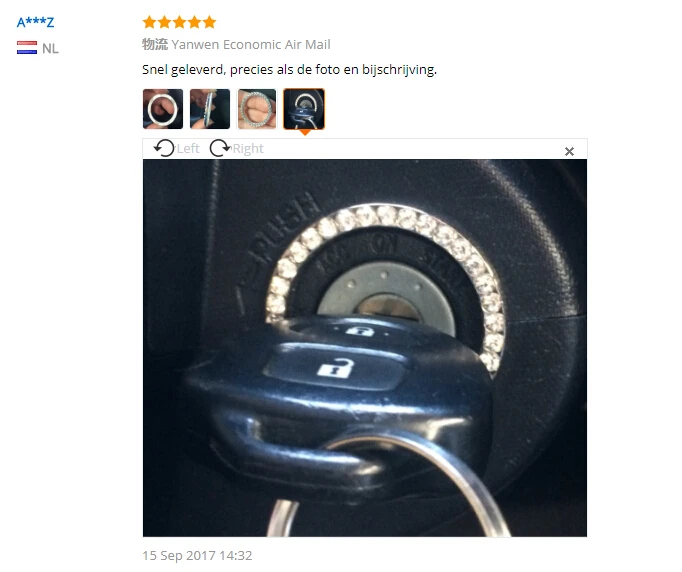Open the third thumbnail of the rhinestone ring on fingers
682x572 pixels.
257,109
